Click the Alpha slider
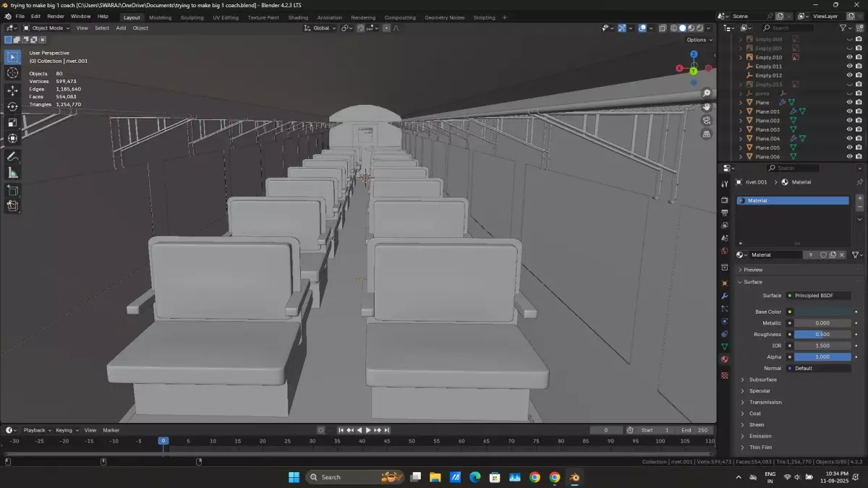Screen dimensions: 868x488 point(822,356)
